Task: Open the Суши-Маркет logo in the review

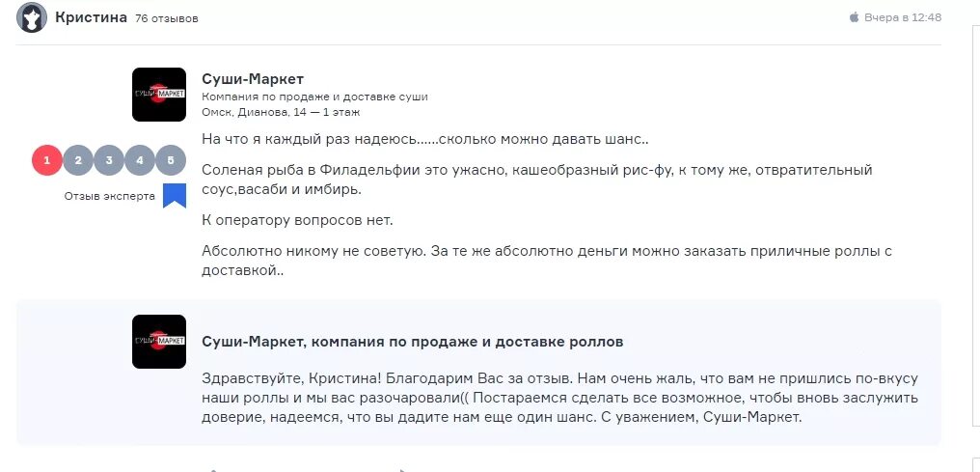Action: point(159,95)
